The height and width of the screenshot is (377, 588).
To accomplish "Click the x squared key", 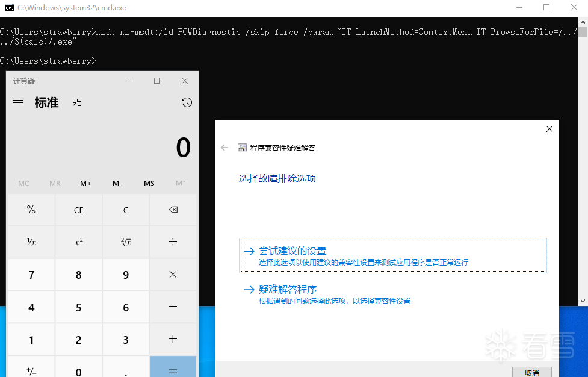I will click(79, 242).
